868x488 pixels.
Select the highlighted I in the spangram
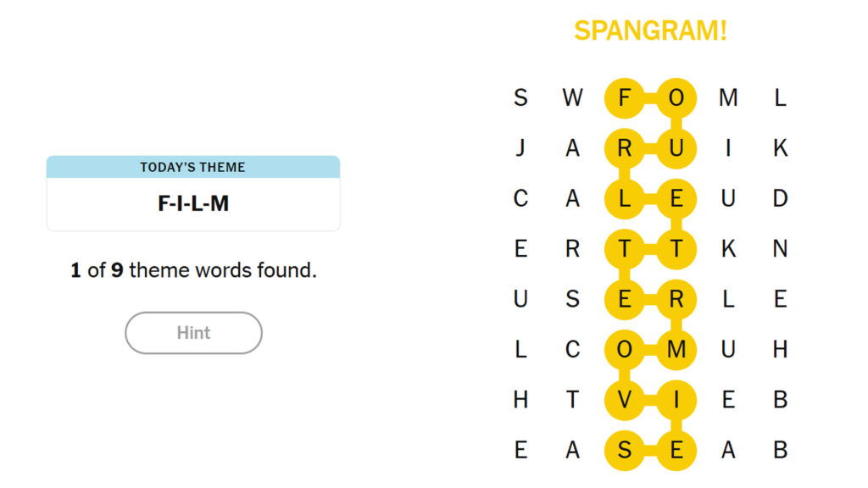coord(676,399)
